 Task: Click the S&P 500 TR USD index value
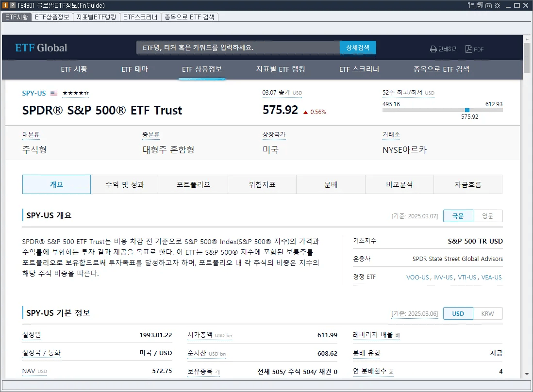(x=475, y=241)
